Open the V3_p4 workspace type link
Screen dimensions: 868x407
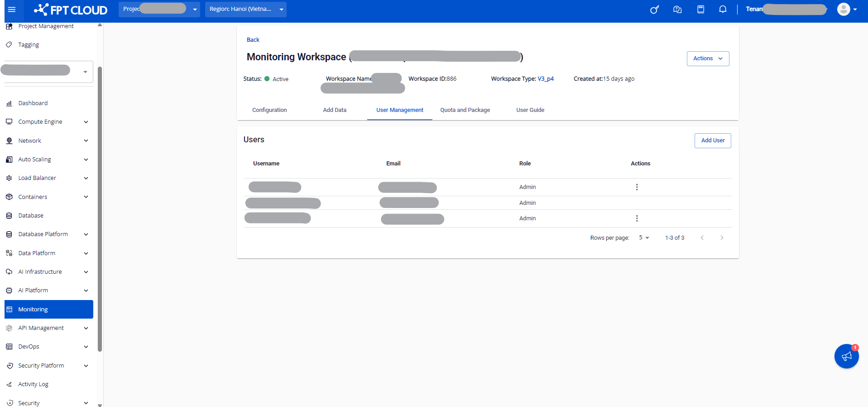545,79
